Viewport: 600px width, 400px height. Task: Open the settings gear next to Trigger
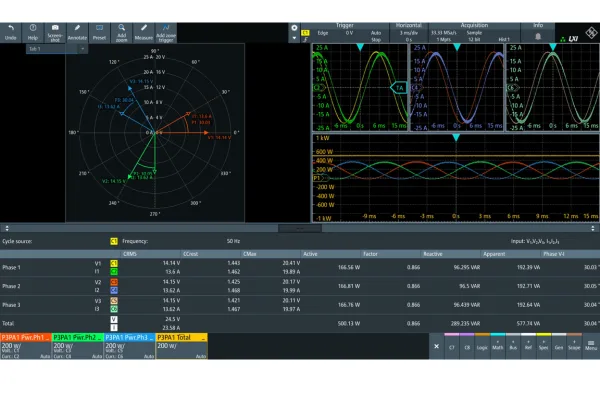click(x=294, y=28)
